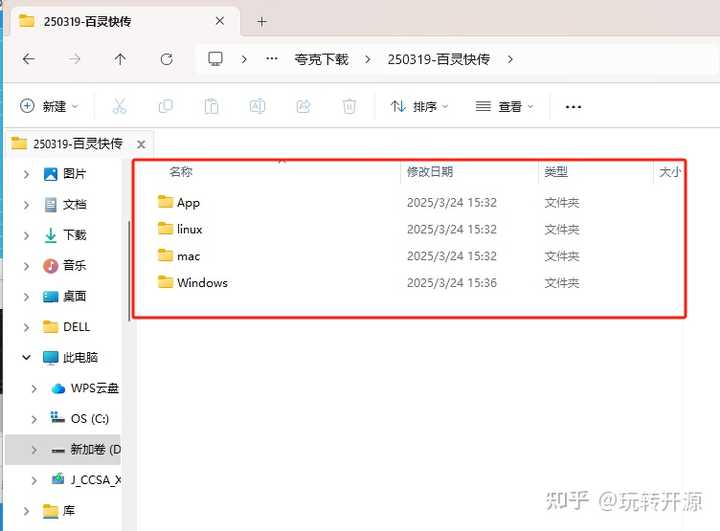Open J_CCSA_X drive in sidebar
The image size is (720, 531).
96,480
